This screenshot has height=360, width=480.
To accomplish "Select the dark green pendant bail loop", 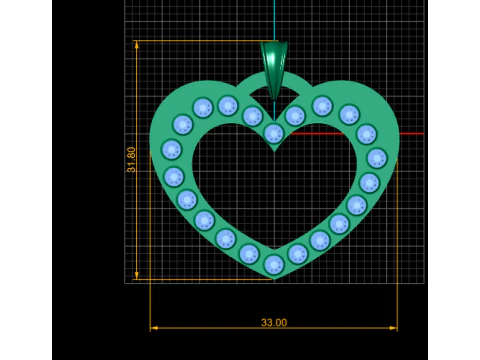I will point(274,70).
